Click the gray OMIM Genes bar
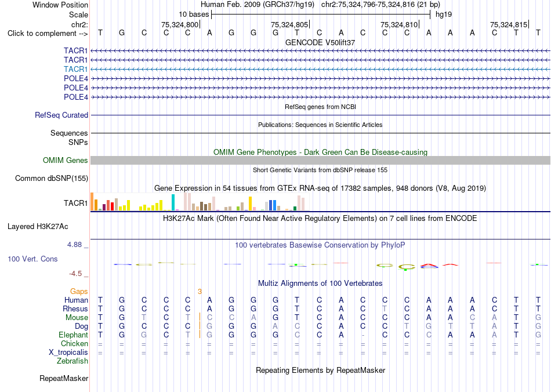Screen dimensions: 551x392 point(320,160)
